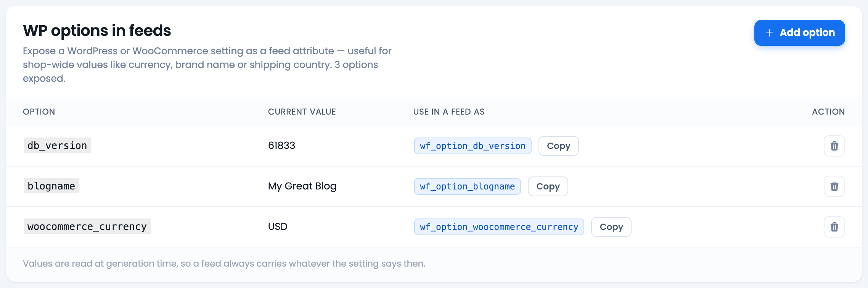The height and width of the screenshot is (288, 868).
Task: Click the CURRENT VALUE column header
Action: [x=302, y=112]
